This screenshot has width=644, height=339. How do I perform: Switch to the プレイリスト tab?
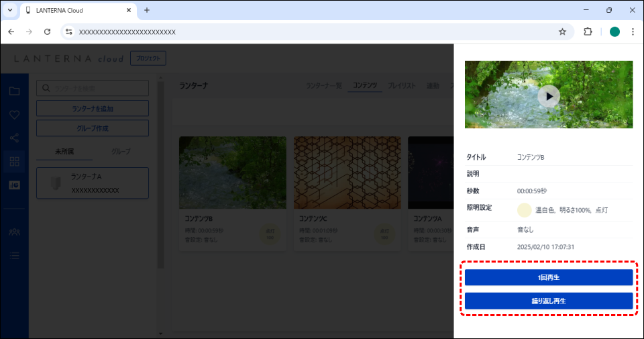pyautogui.click(x=402, y=86)
